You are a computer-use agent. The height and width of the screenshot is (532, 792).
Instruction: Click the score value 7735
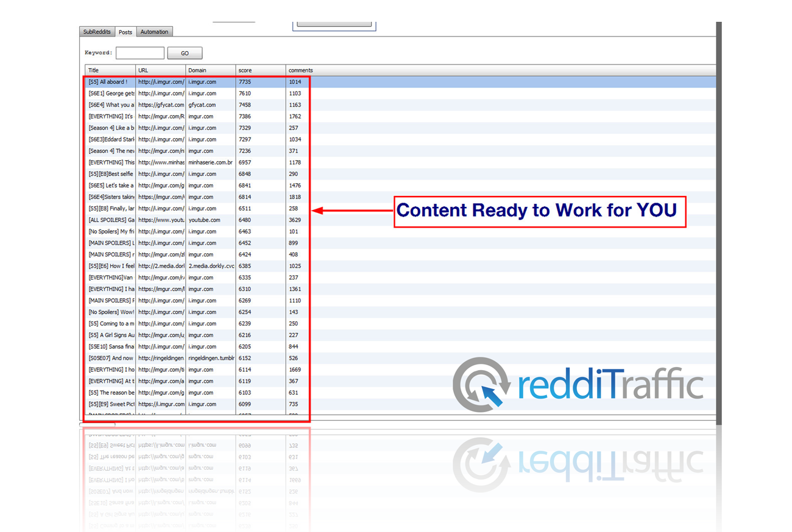(245, 82)
